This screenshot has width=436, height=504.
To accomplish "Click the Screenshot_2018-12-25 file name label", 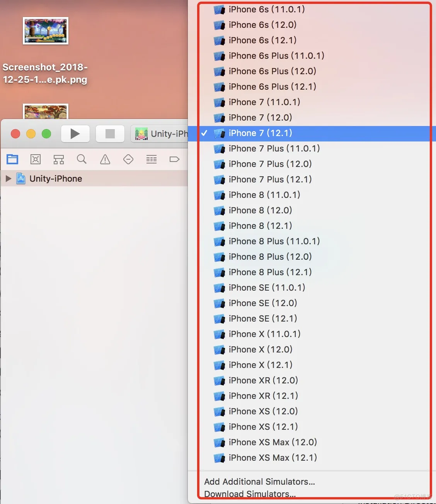I will click(x=45, y=73).
